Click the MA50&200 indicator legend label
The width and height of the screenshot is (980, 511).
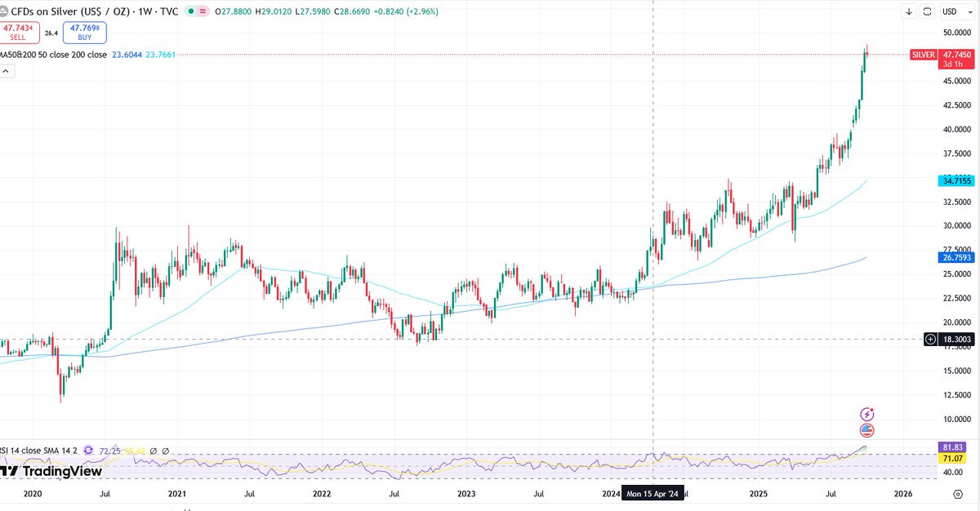coord(53,55)
